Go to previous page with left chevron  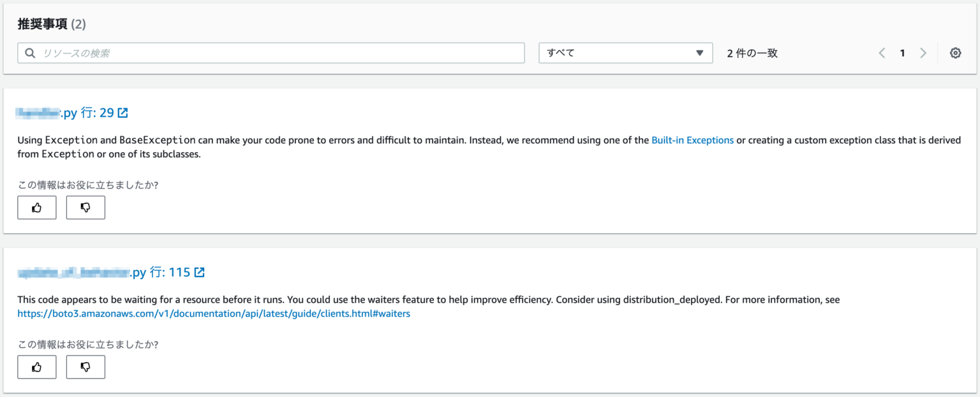[x=882, y=54]
